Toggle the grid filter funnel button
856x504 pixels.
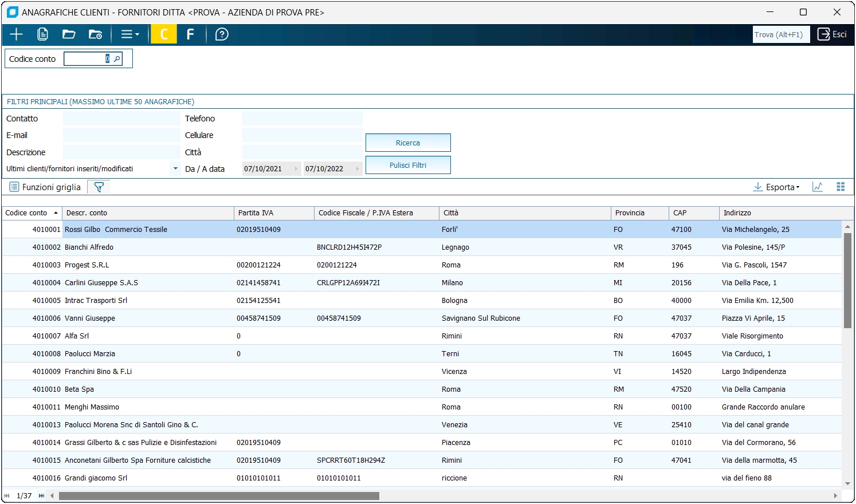pos(99,187)
